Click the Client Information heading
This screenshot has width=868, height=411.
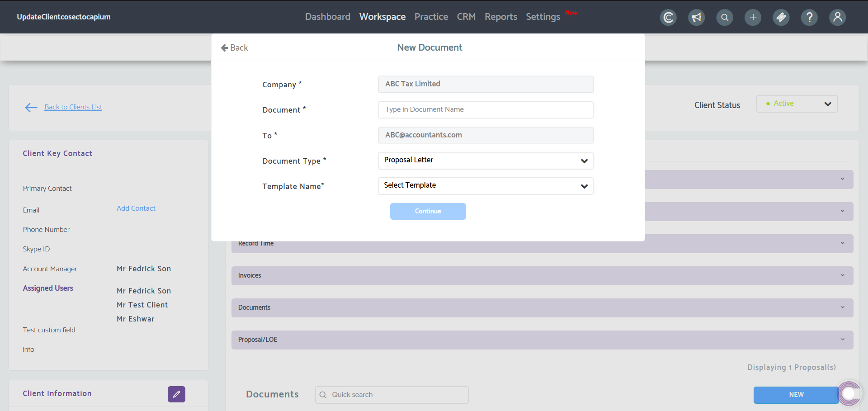(57, 394)
